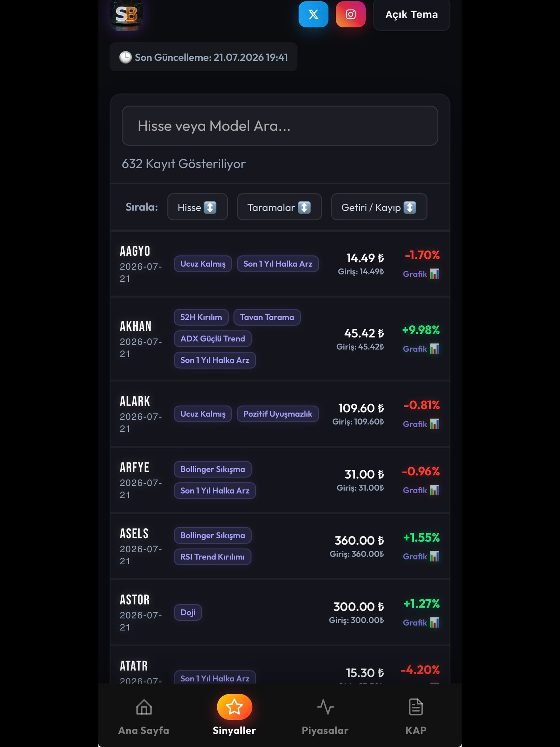Select the ALARK stock name

coord(135,401)
